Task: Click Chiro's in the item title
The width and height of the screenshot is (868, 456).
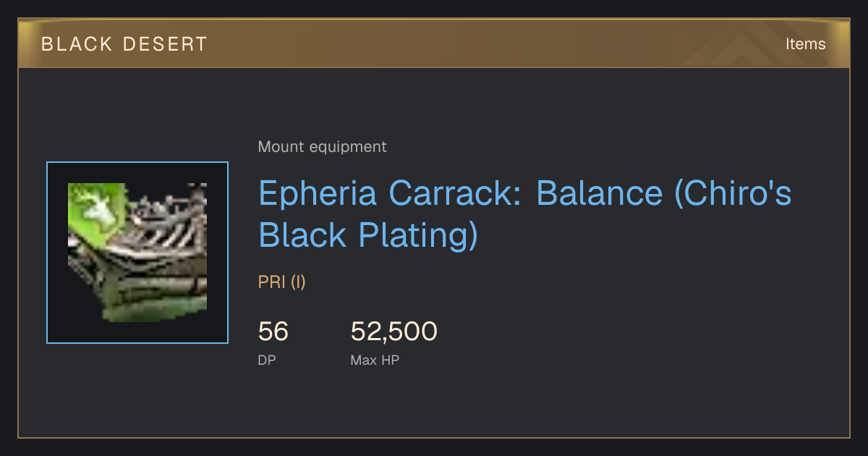Action: point(733,194)
